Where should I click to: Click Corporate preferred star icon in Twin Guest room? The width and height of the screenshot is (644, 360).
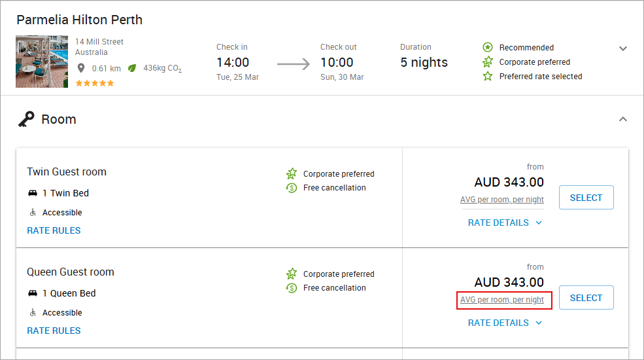[292, 174]
